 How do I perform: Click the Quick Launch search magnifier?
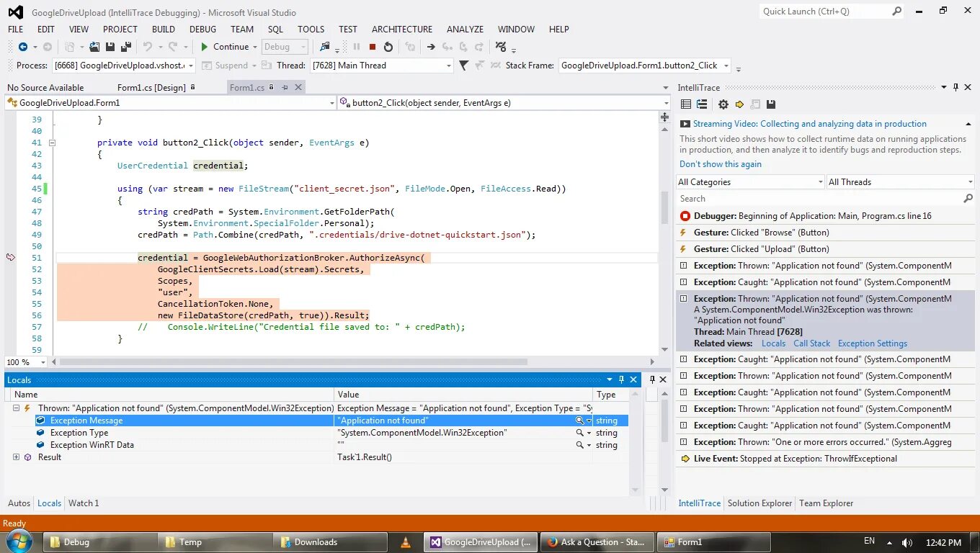tap(896, 11)
